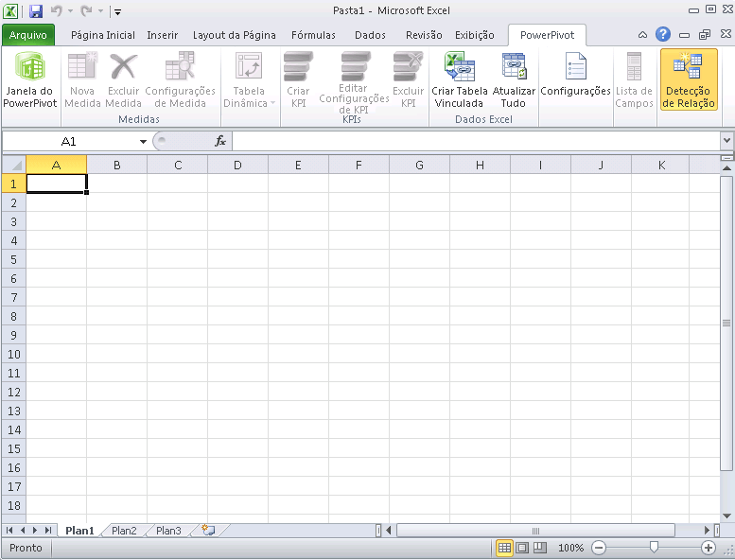The height and width of the screenshot is (560, 735).
Task: Open the Layout da Página tab
Action: [234, 35]
